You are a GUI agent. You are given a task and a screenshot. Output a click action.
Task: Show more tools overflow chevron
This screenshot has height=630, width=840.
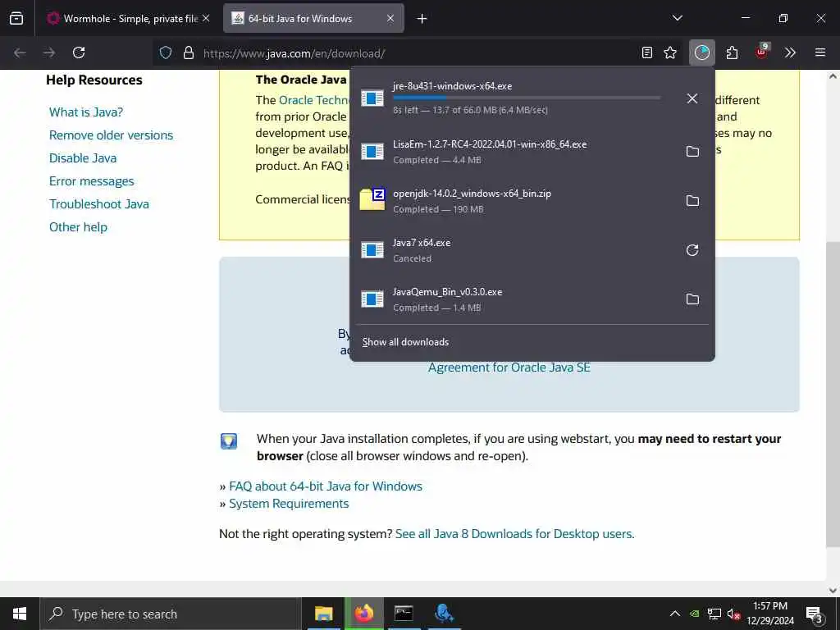(x=790, y=52)
